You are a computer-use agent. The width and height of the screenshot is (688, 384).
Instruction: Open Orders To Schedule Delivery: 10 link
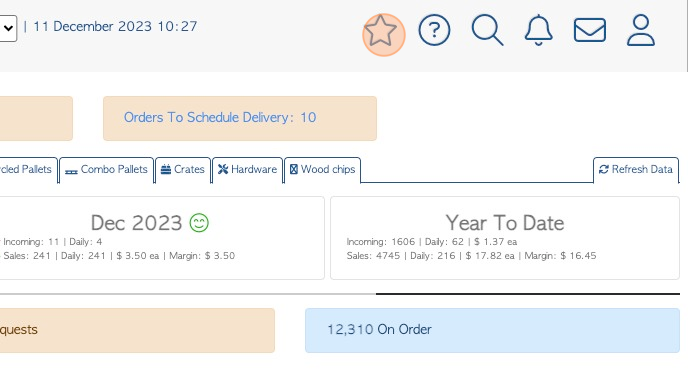coord(220,118)
